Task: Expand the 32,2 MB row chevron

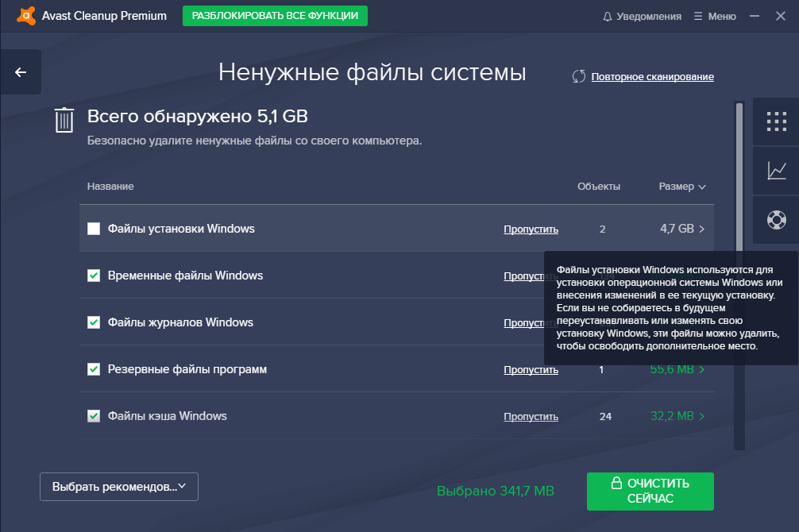Action: point(701,416)
